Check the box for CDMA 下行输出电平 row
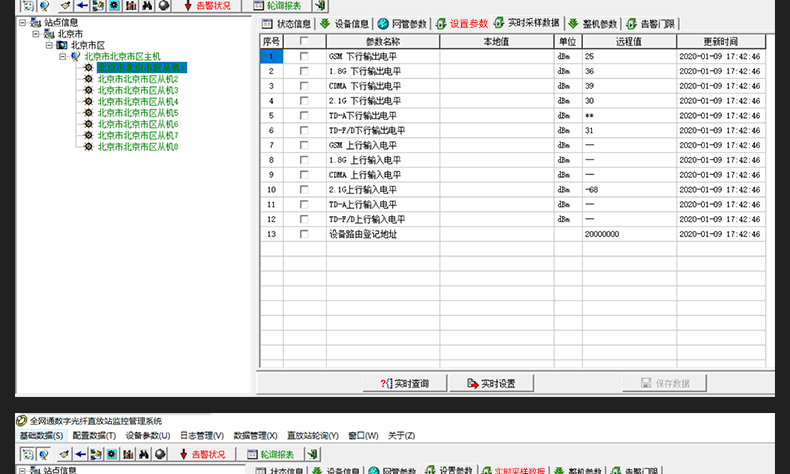Viewport: 790px width, 474px height. pos(304,86)
